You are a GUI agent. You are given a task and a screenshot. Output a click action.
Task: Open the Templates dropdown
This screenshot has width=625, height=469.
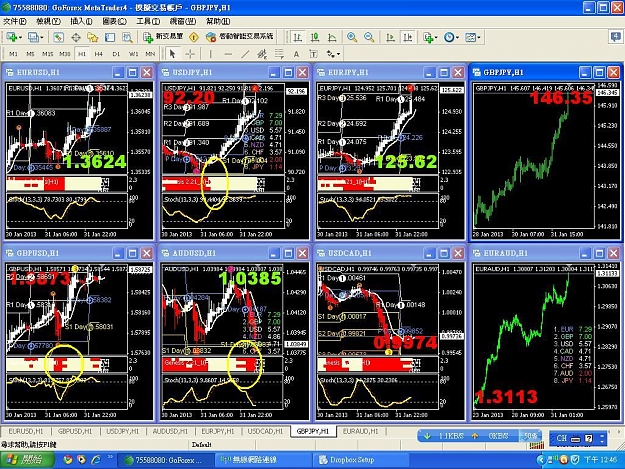point(473,37)
